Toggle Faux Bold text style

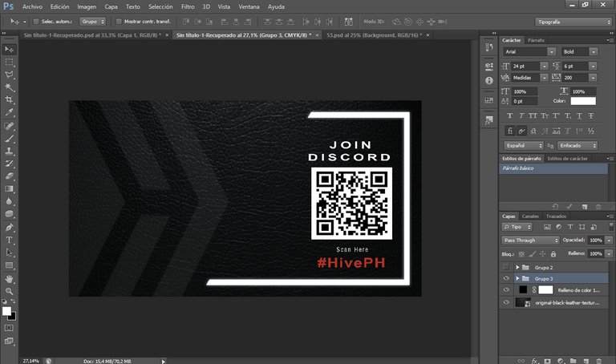pyautogui.click(x=509, y=115)
